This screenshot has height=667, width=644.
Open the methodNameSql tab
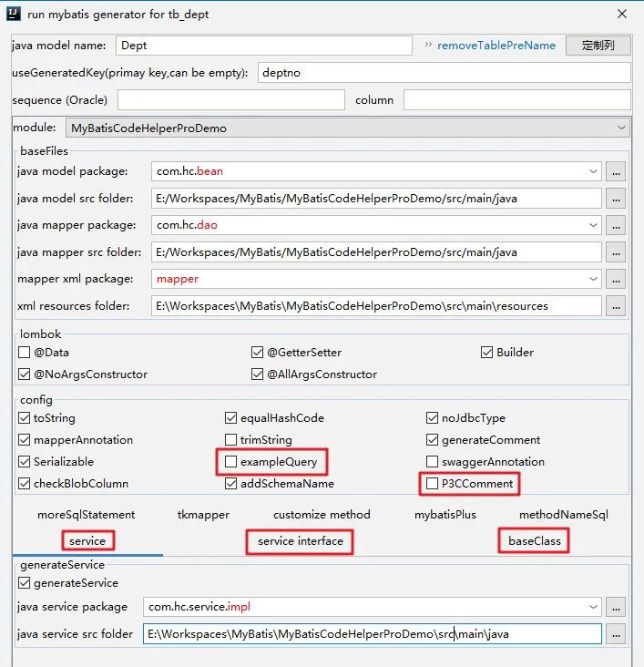click(564, 515)
